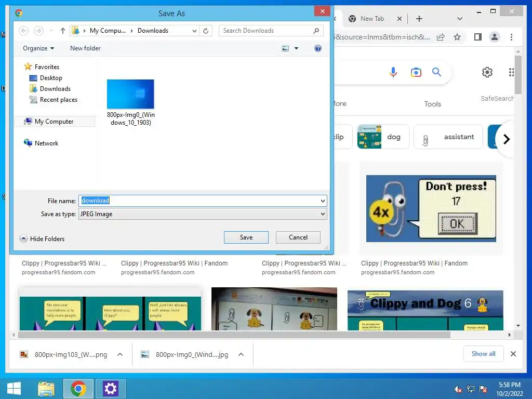Open the Windows Start button
532x399 pixels.
14,389
